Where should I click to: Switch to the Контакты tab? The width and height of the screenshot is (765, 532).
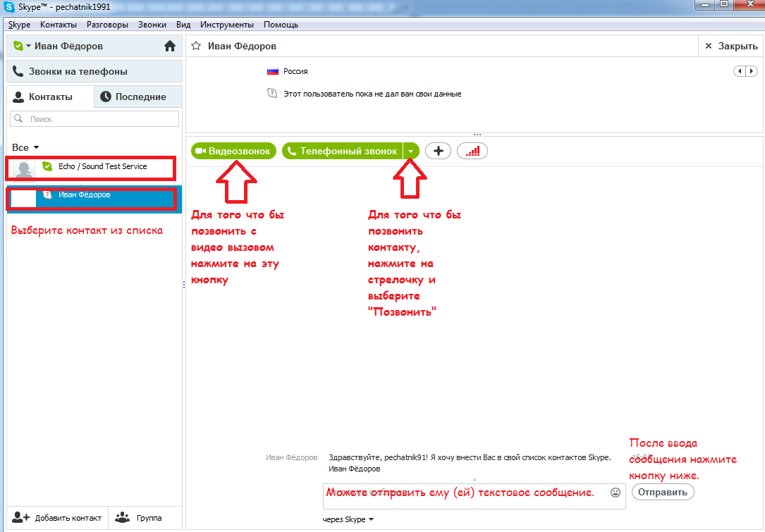[50, 97]
